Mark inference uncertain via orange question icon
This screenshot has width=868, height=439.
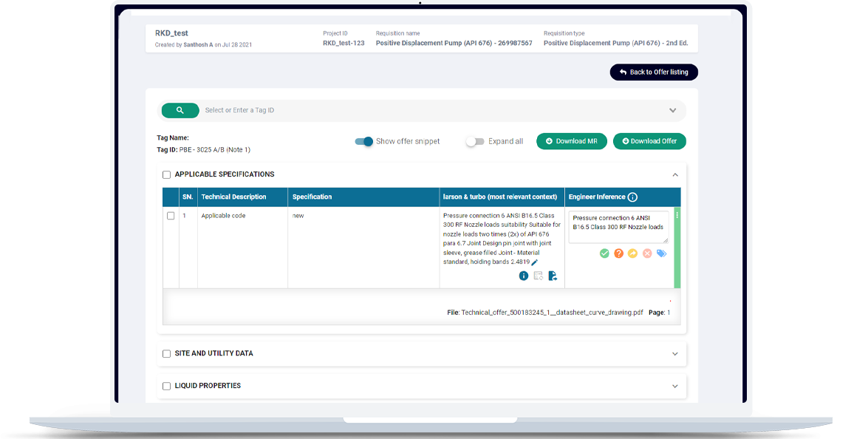(x=620, y=253)
